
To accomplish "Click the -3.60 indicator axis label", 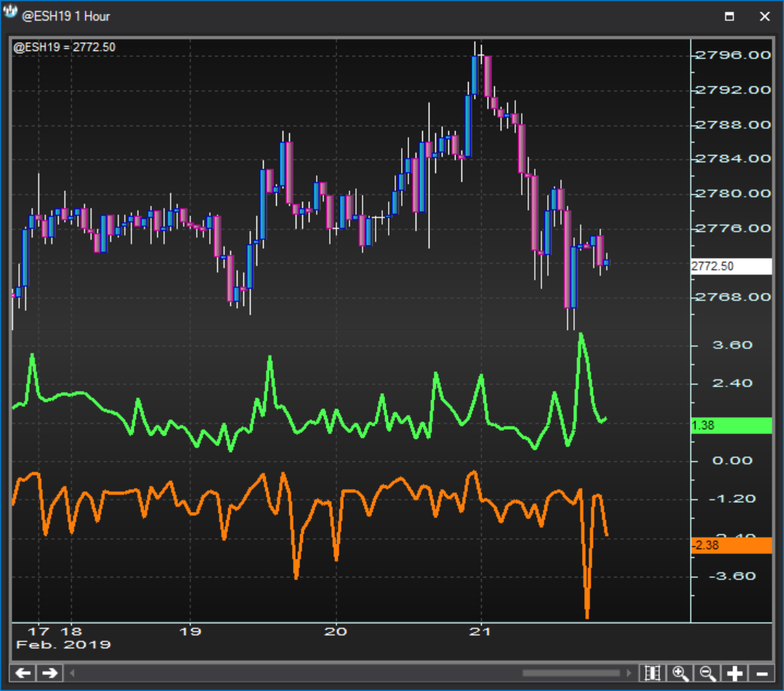I will click(x=732, y=576).
